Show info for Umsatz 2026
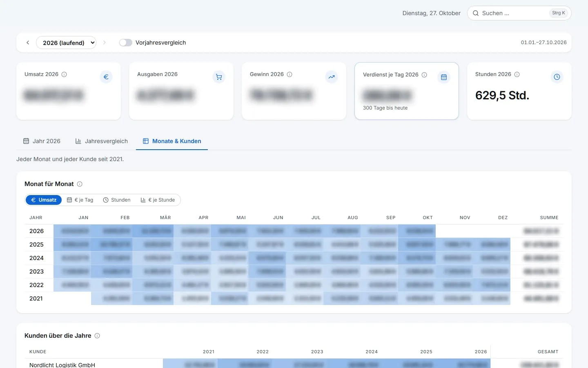The image size is (588, 368). 64,74
